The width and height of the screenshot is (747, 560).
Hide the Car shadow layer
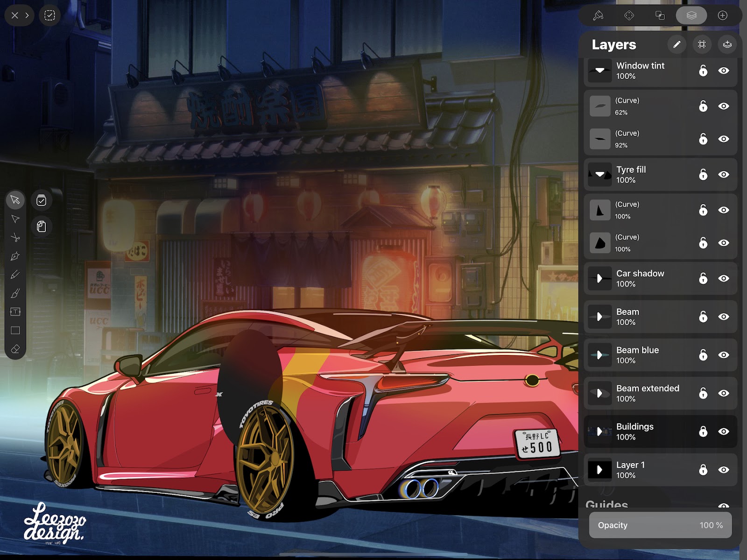coord(724,278)
